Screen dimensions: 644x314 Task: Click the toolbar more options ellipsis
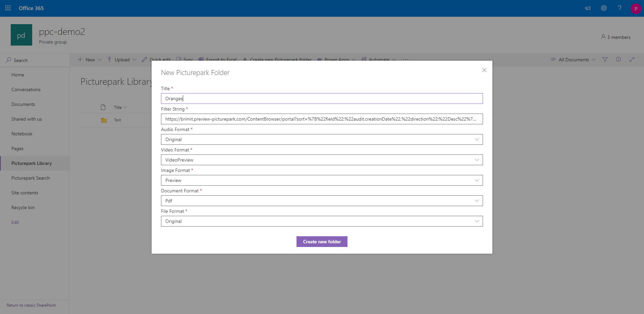coord(406,60)
